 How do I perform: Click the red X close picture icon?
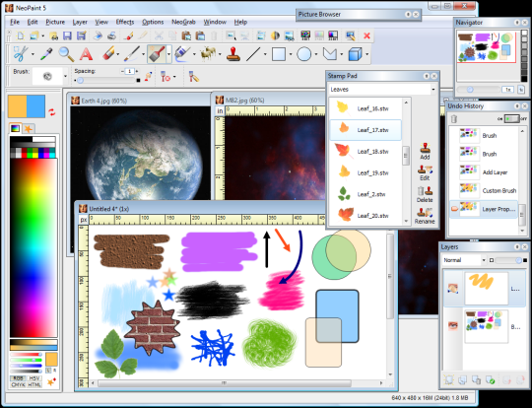coord(366,35)
